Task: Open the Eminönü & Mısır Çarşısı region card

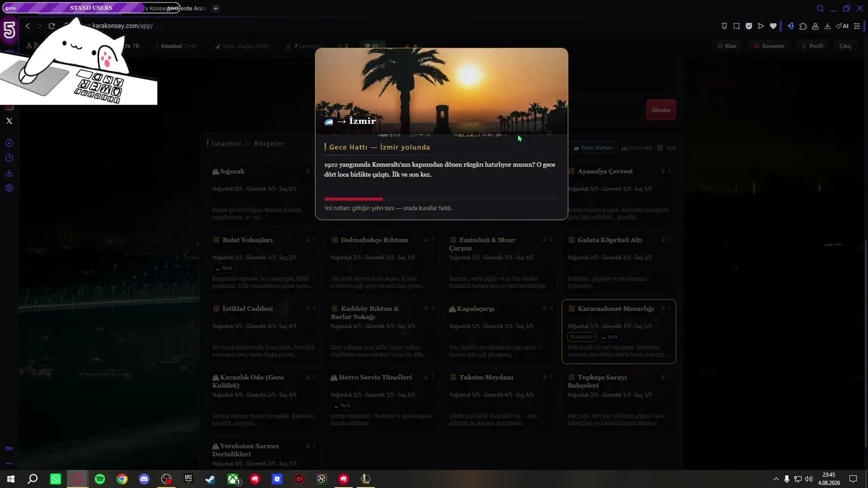Action: coord(499,263)
